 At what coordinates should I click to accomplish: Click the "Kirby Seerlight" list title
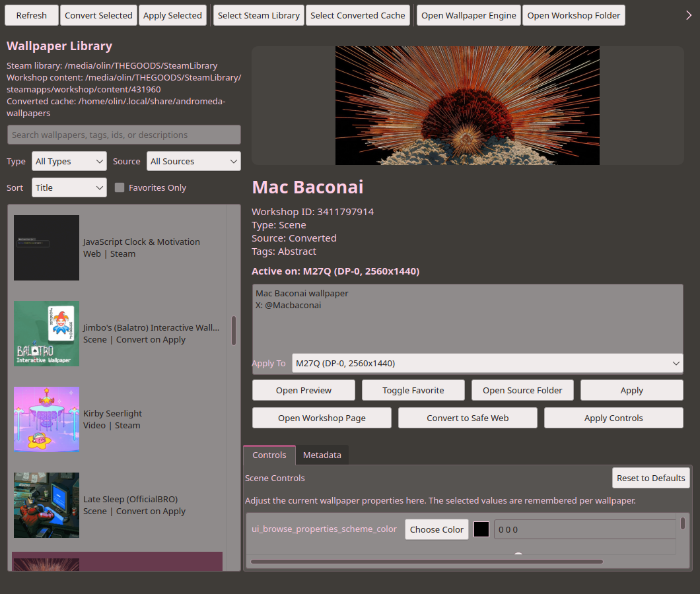click(112, 413)
